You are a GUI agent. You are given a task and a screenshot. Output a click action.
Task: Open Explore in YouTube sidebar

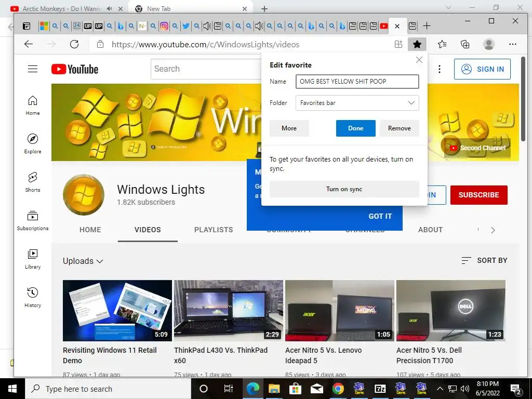33,143
